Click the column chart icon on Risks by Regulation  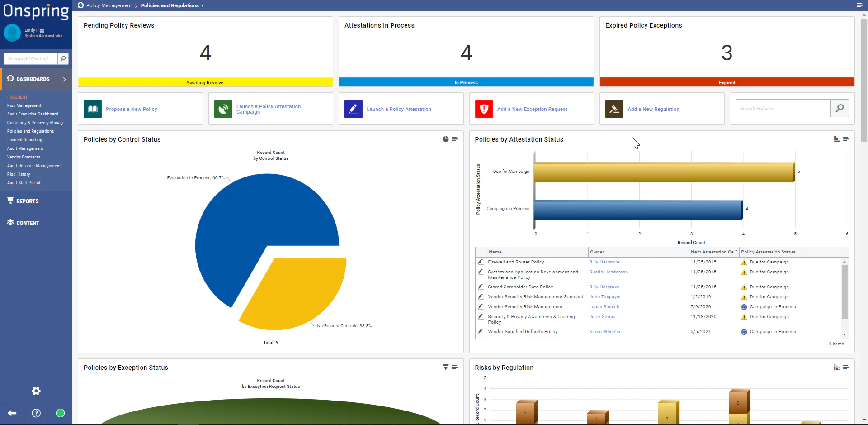click(x=837, y=368)
